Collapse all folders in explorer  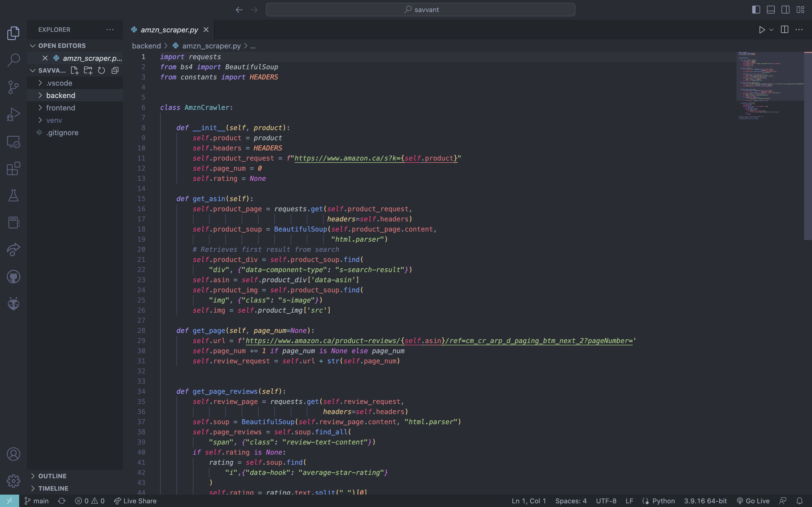pyautogui.click(x=115, y=70)
